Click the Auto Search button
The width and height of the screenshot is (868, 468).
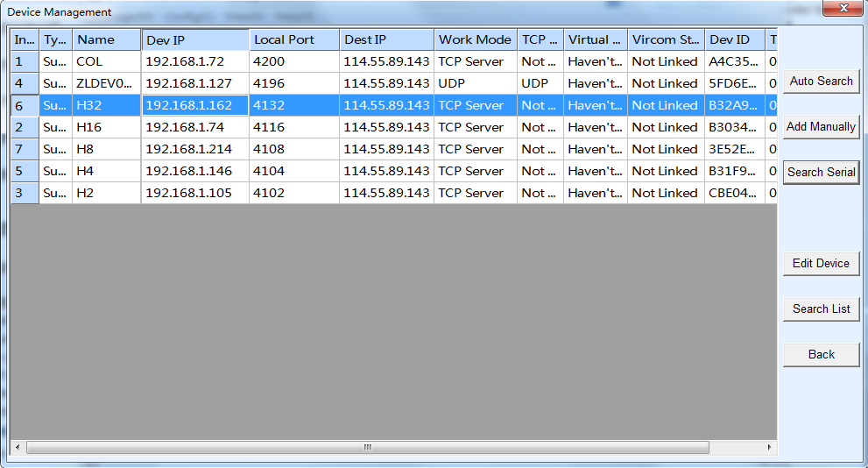(821, 82)
